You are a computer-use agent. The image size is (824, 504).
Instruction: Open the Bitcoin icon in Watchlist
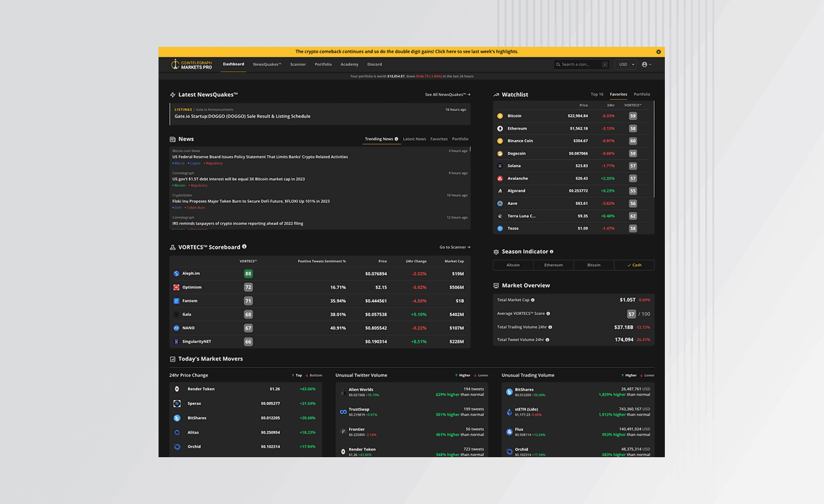point(500,116)
